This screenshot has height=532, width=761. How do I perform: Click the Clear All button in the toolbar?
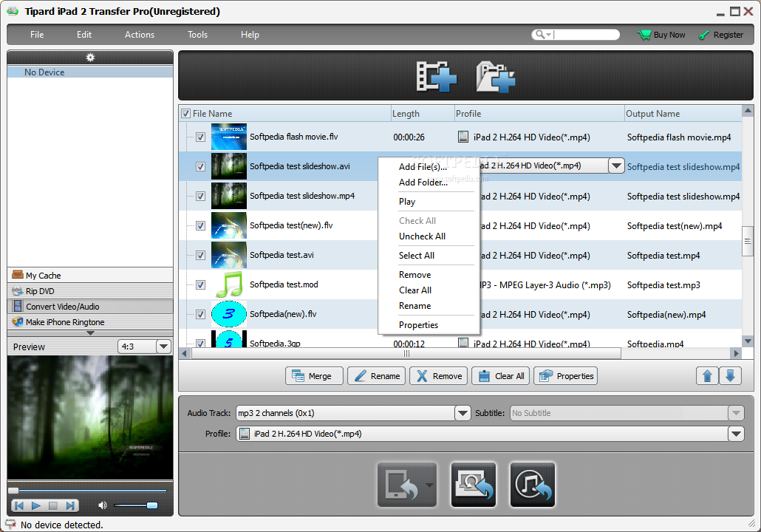coord(500,375)
